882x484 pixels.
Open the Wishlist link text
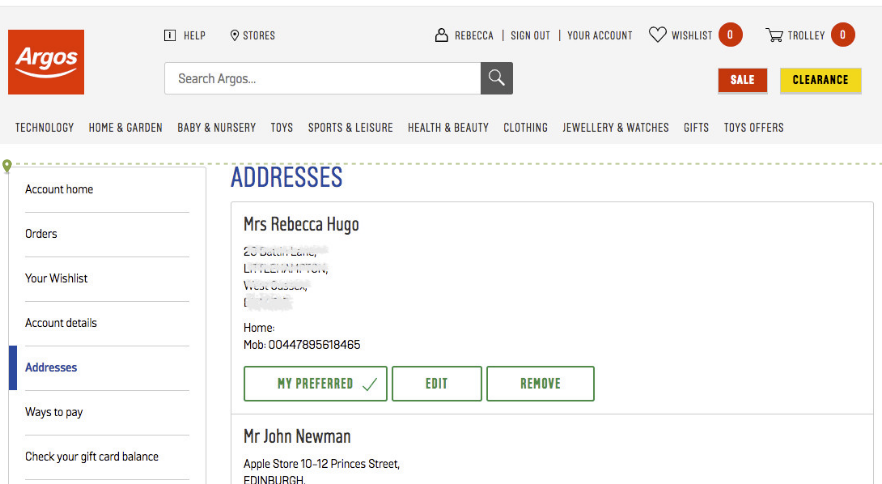692,35
